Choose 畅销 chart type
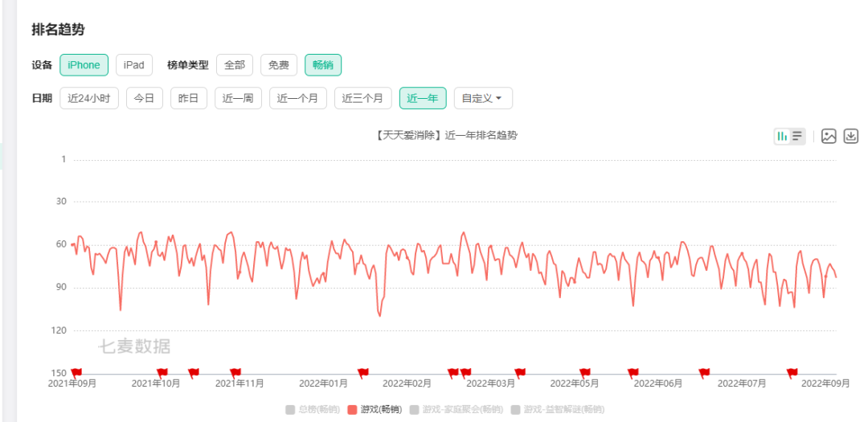Viewport: 868px width, 422px height. [323, 65]
